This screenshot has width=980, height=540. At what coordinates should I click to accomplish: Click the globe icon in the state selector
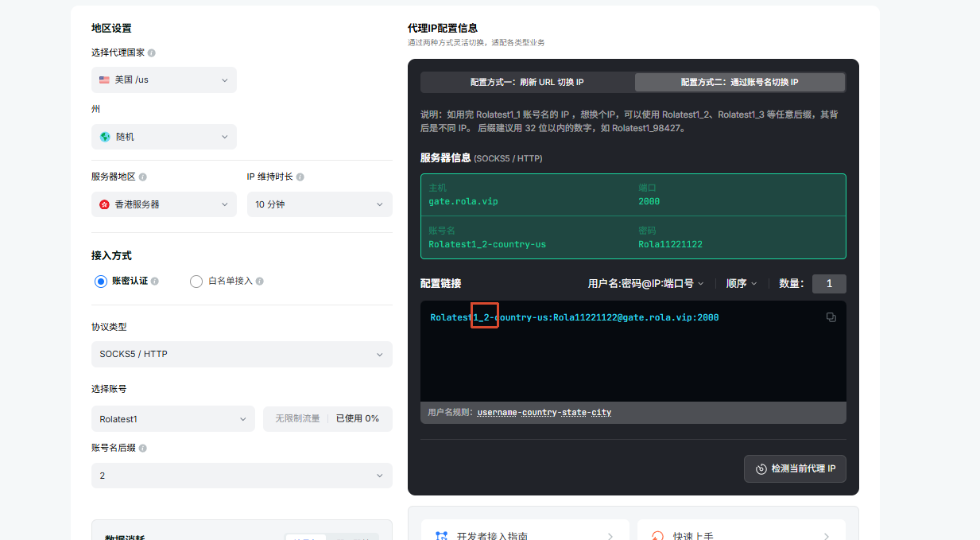point(105,137)
